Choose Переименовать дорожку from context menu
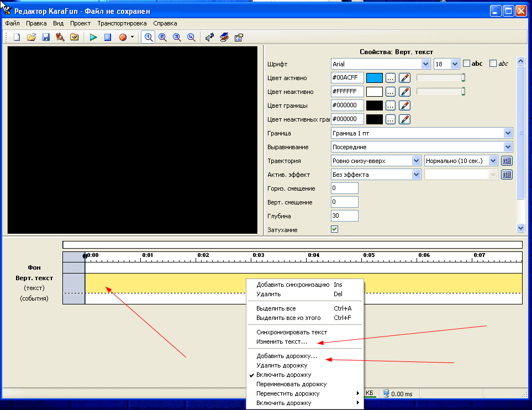The width and height of the screenshot is (532, 410). click(x=305, y=384)
